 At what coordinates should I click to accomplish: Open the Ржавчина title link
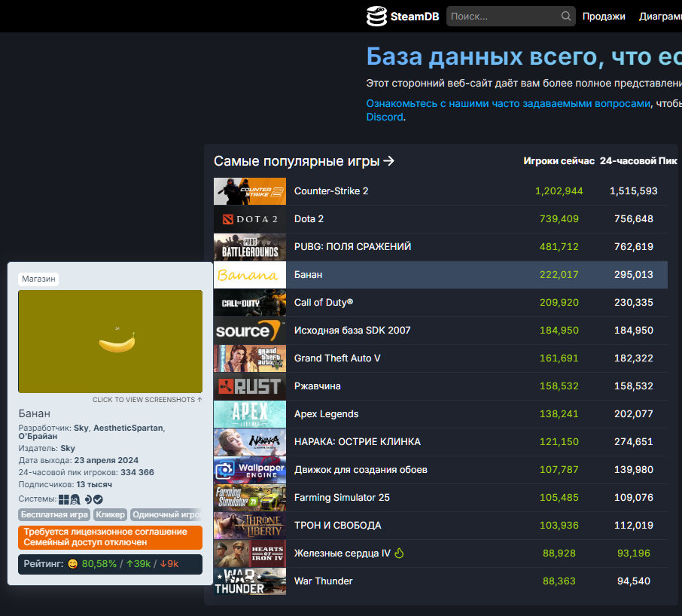[x=318, y=386]
